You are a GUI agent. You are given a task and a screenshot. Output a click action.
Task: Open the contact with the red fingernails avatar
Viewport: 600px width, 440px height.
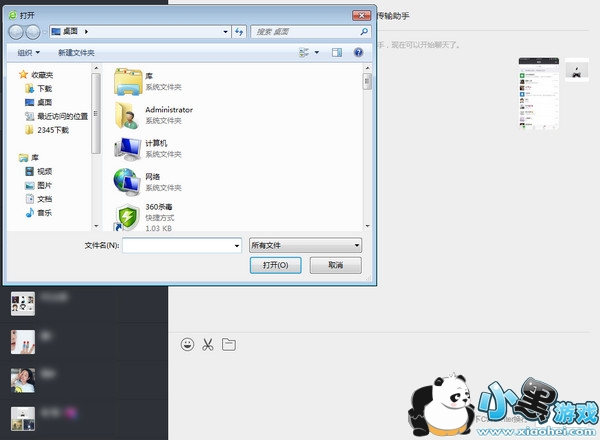(23, 342)
